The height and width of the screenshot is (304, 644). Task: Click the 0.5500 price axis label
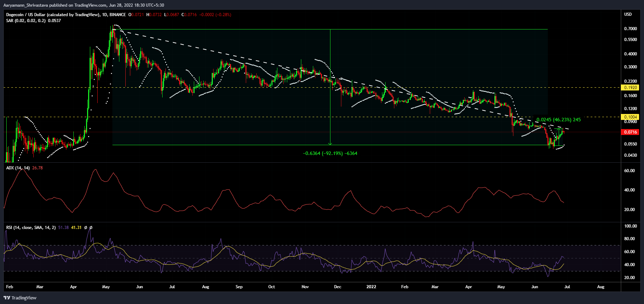(630, 40)
